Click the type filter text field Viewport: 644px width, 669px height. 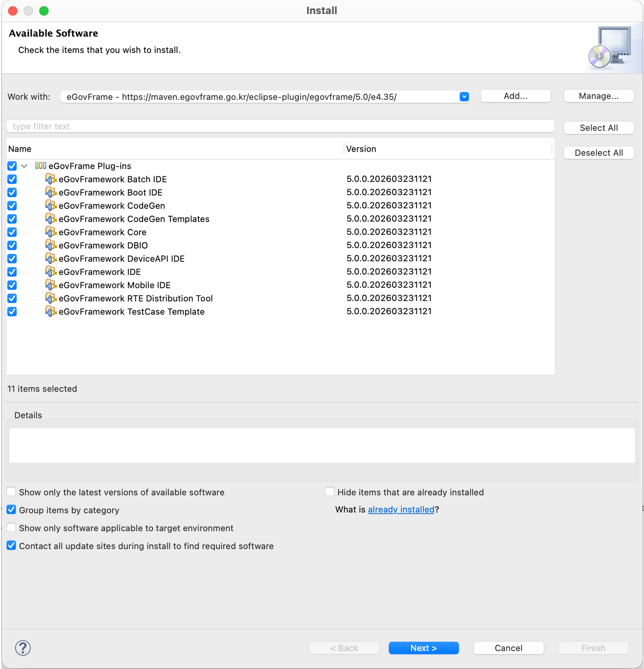[280, 126]
